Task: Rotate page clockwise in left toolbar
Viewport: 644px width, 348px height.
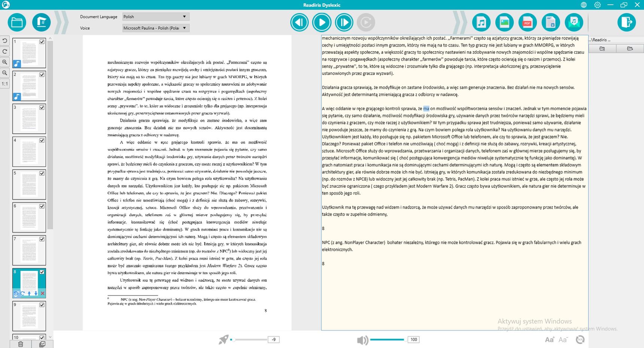Action: click(x=5, y=52)
